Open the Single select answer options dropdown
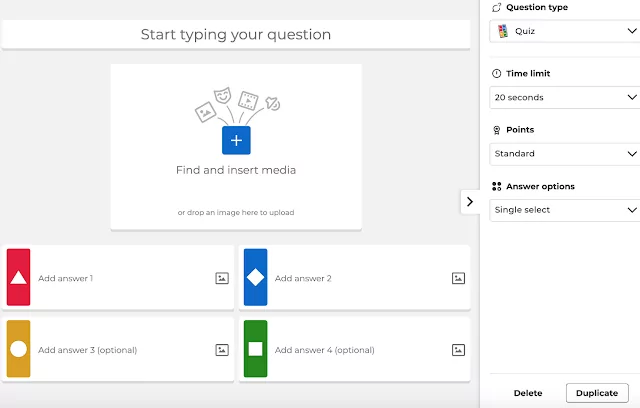The width and height of the screenshot is (640, 408). (x=565, y=210)
